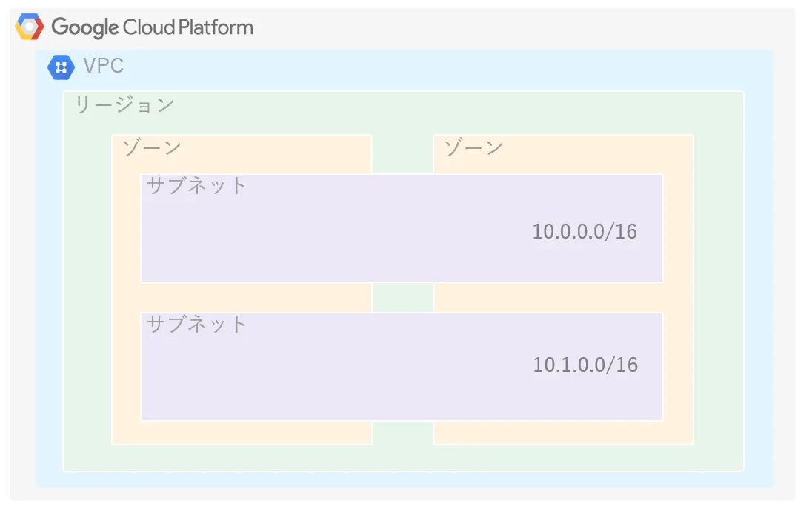Click the upper サブネット subnet label

(x=196, y=185)
